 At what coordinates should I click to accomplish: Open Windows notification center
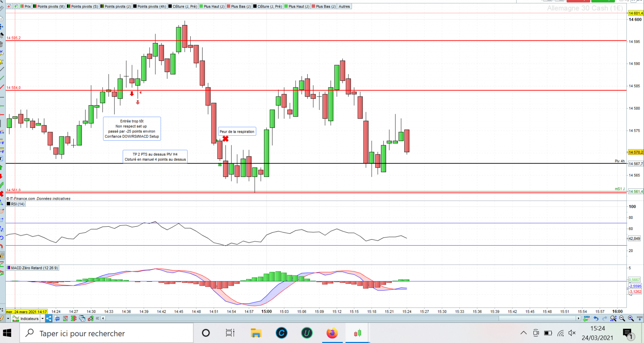pyautogui.click(x=629, y=334)
